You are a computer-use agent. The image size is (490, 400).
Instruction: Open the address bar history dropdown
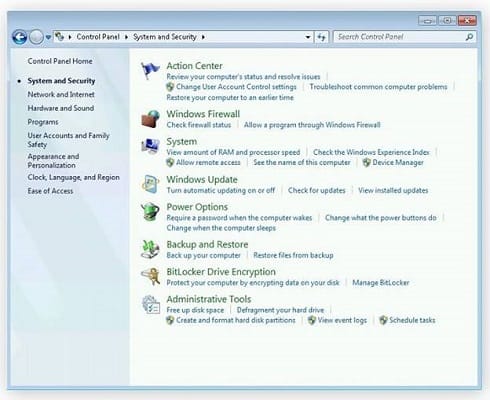pyautogui.click(x=308, y=37)
